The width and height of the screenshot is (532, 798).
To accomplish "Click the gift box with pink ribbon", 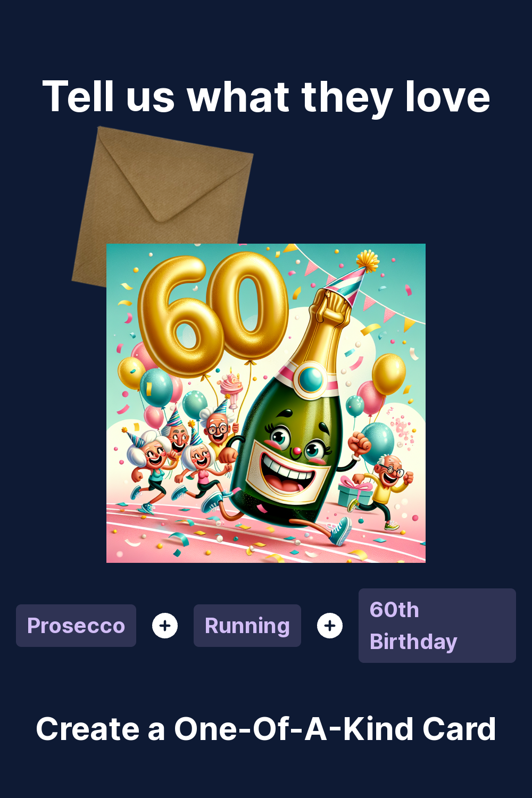I will (355, 492).
